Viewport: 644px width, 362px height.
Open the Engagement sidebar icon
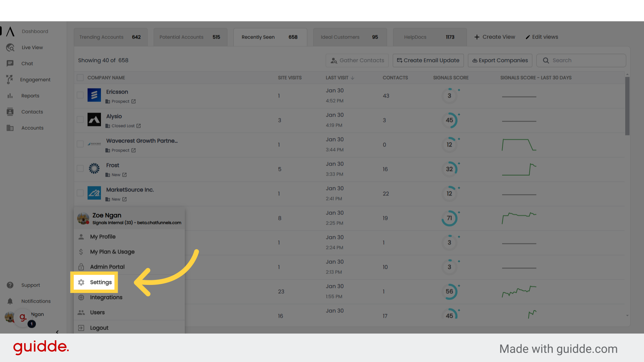pos(9,79)
